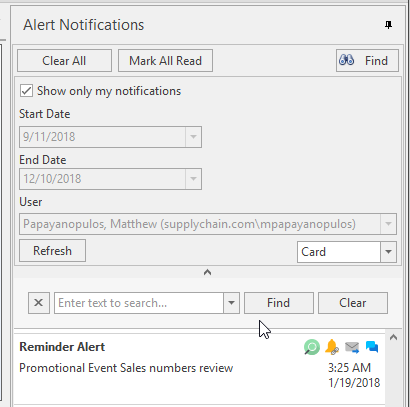The height and width of the screenshot is (407, 410).
Task: Click the User field Papayanopulos, Matthew
Action: (200, 224)
